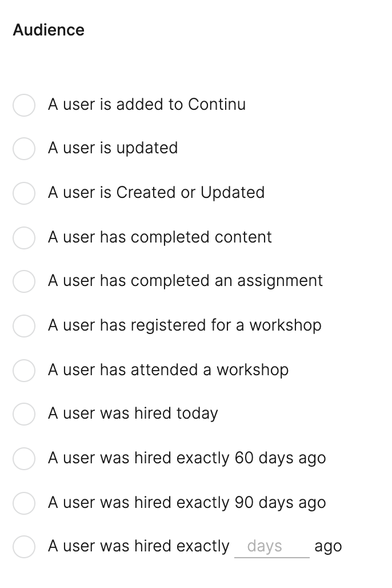Click the radio circle beside 'A user is added to Continu'
392x588 pixels.
click(24, 105)
